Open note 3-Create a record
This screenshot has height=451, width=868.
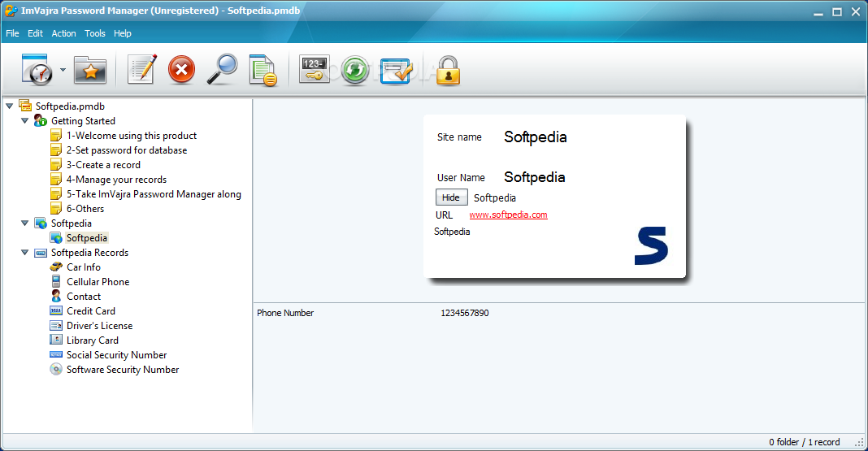(x=103, y=165)
